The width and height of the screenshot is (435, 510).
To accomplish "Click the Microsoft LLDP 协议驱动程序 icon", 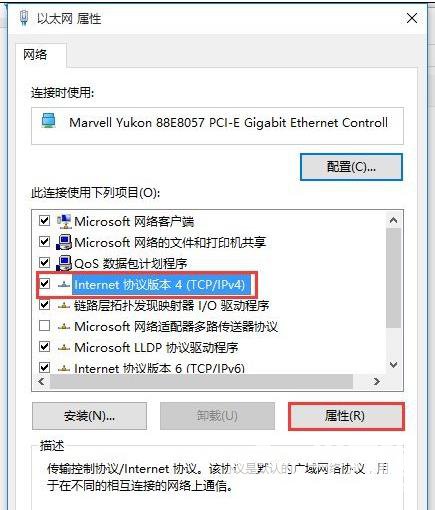I will tap(64, 348).
